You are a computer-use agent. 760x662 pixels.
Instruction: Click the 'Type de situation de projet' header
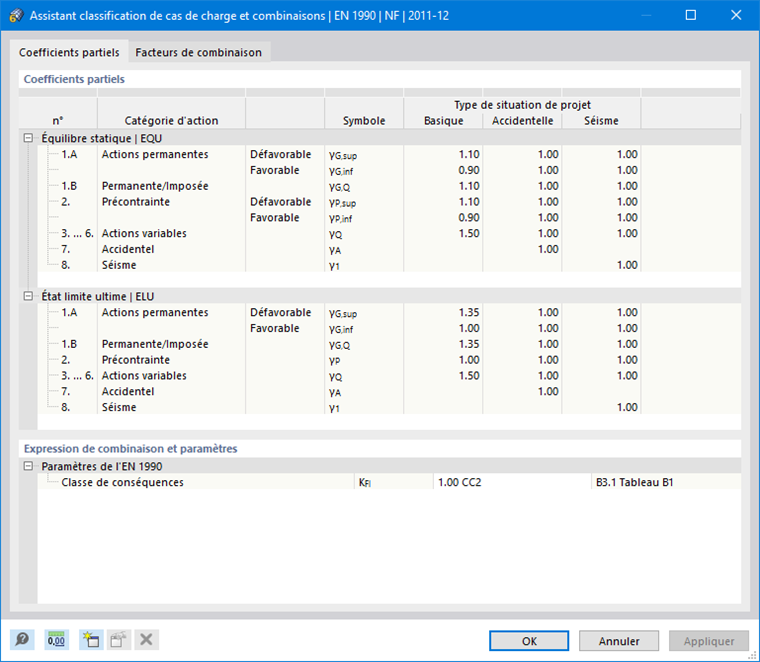point(522,105)
